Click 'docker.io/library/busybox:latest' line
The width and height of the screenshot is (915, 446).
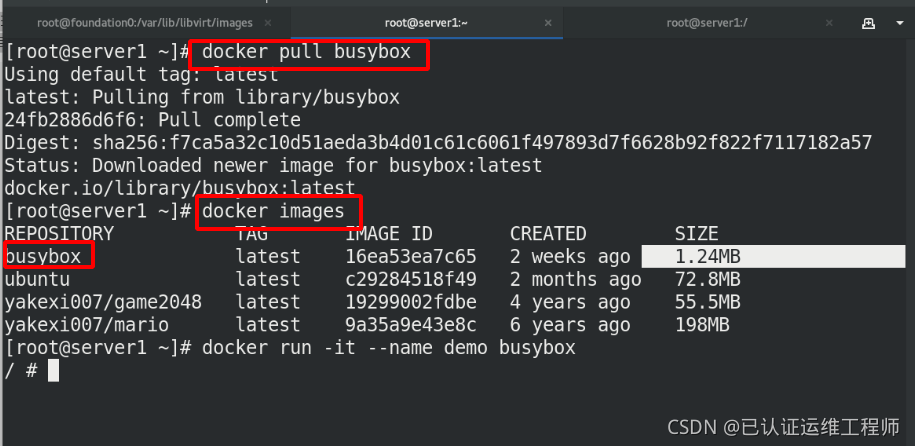pos(180,188)
